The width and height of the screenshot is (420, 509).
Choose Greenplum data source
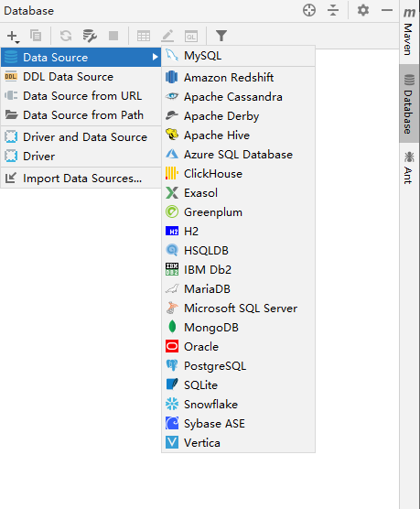pyautogui.click(x=238, y=212)
